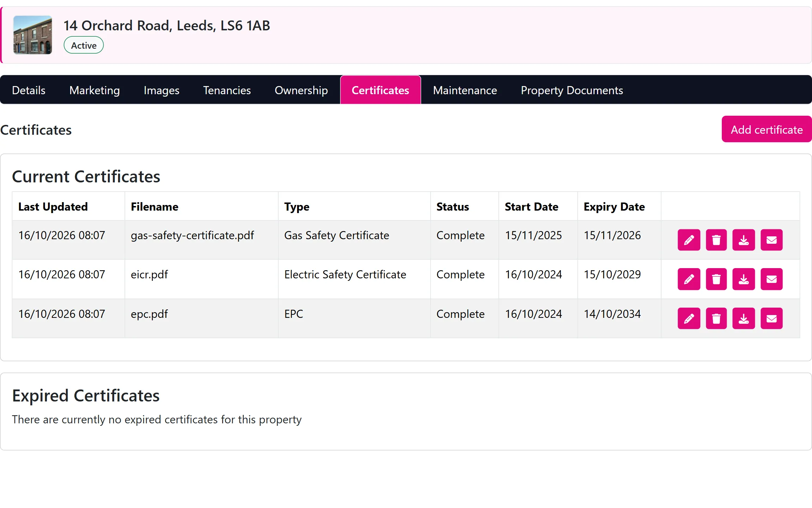Edit the EPC certificate
812x508 pixels.
pos(689,319)
